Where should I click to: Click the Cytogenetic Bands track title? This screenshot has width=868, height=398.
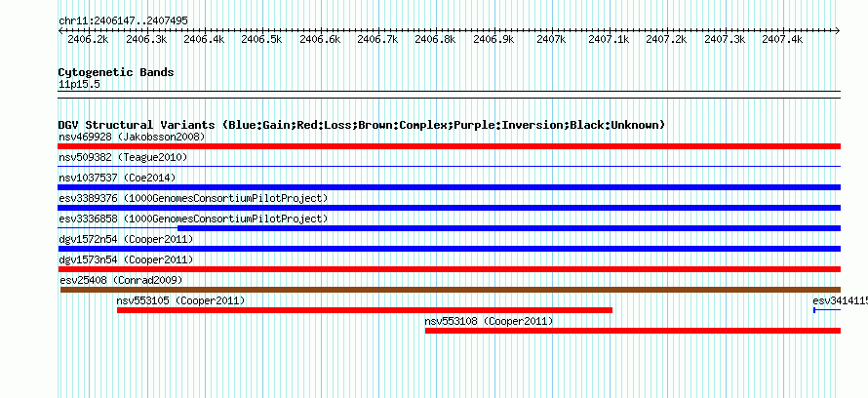(116, 72)
